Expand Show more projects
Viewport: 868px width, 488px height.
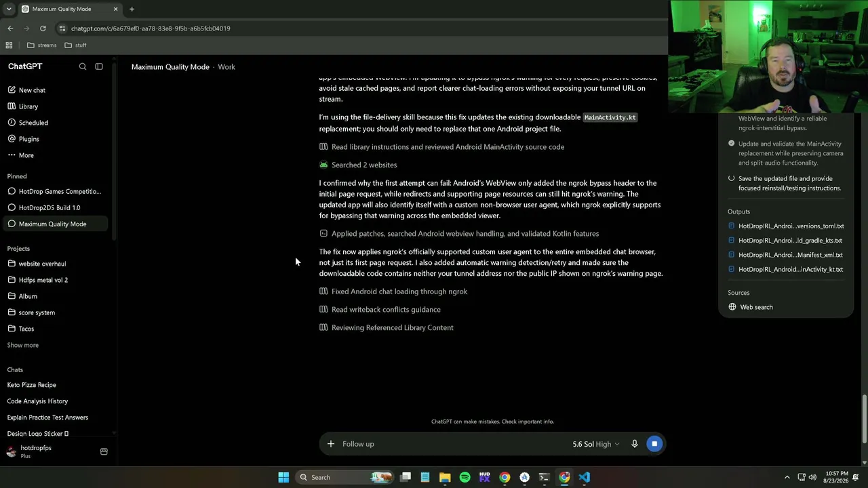point(23,345)
